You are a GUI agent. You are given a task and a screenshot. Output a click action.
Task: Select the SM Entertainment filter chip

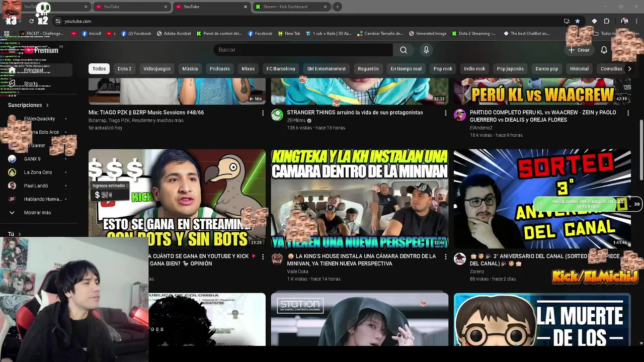click(x=327, y=69)
